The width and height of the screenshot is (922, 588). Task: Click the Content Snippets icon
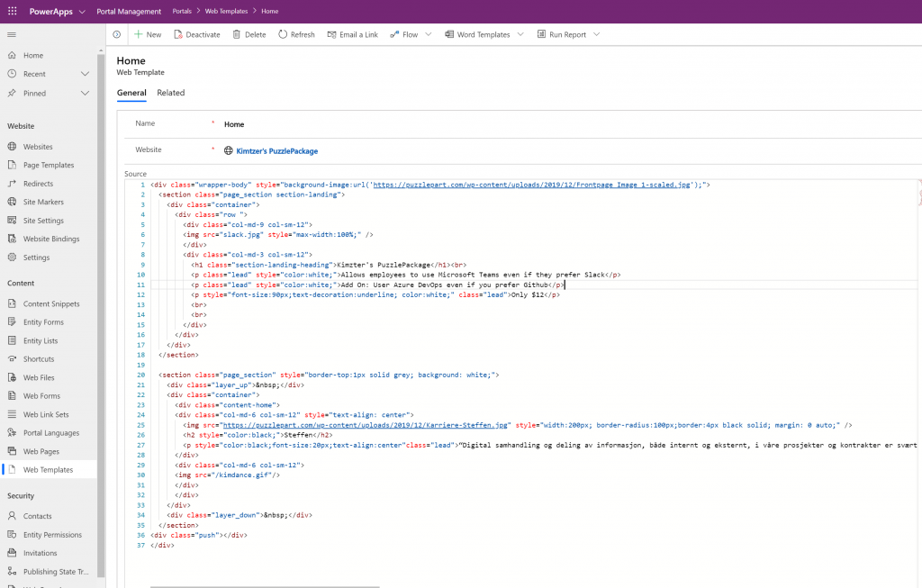coord(12,304)
